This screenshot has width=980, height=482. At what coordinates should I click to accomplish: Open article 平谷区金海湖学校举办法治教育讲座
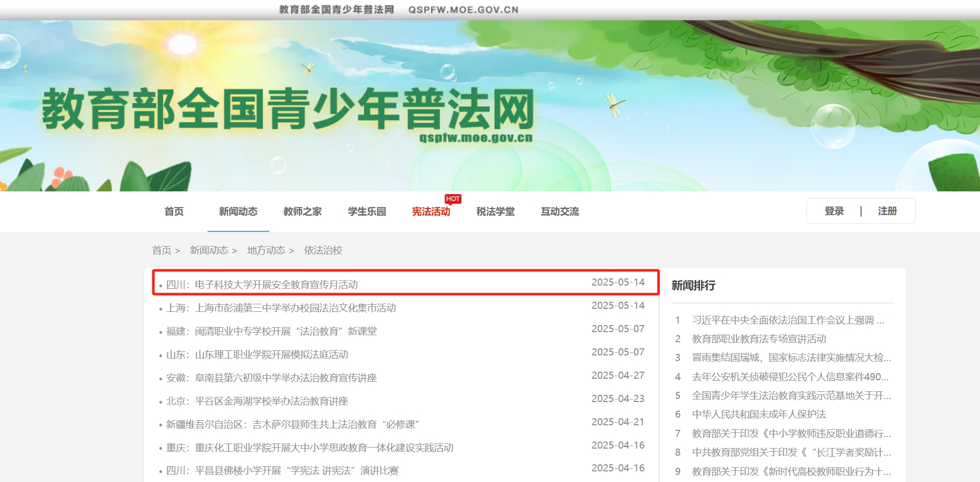257,401
